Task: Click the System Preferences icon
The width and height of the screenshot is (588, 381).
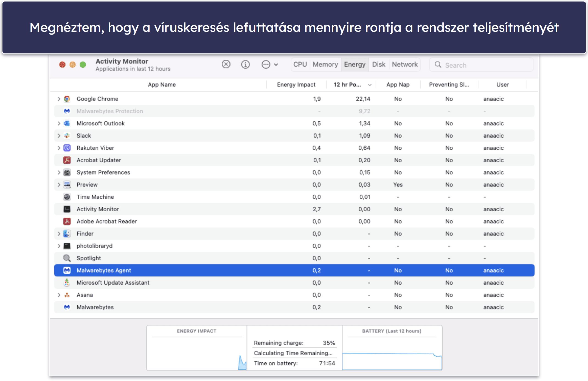Action: coord(67,172)
